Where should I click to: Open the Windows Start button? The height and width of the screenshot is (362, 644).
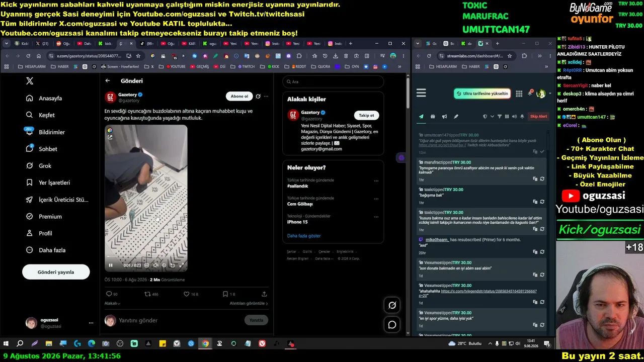pyautogui.click(x=6, y=344)
